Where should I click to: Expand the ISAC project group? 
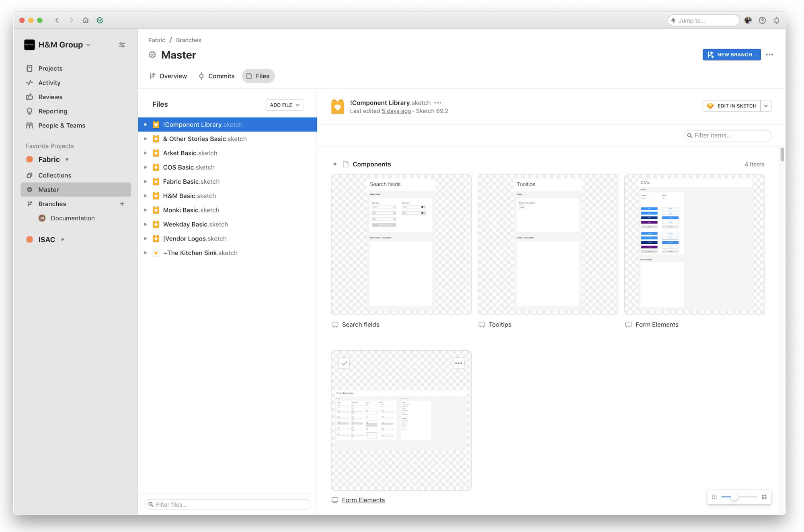[64, 240]
